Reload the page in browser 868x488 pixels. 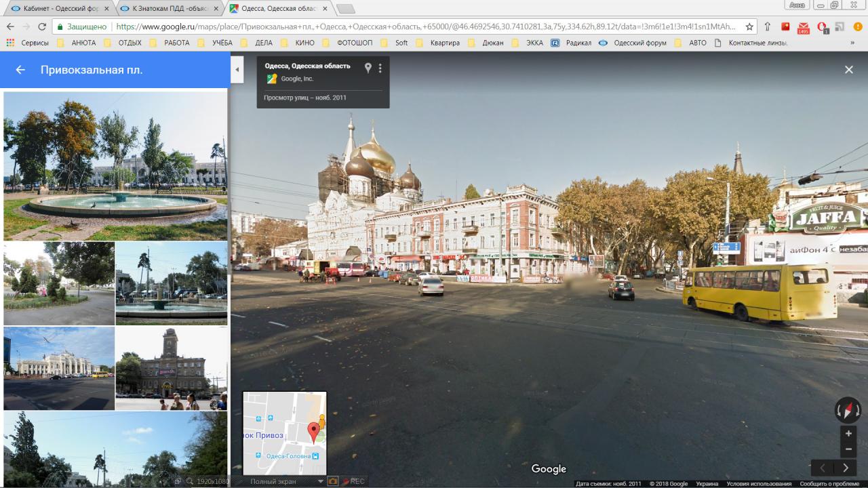click(x=42, y=27)
